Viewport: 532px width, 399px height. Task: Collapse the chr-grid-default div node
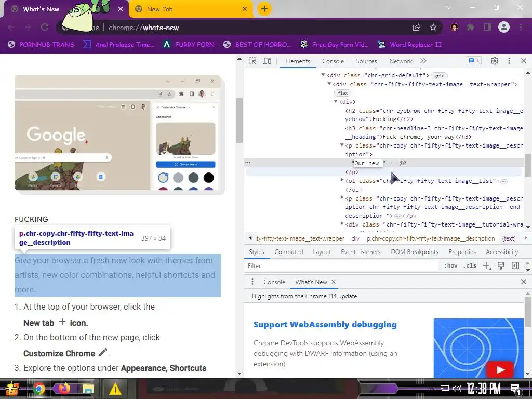coord(323,75)
